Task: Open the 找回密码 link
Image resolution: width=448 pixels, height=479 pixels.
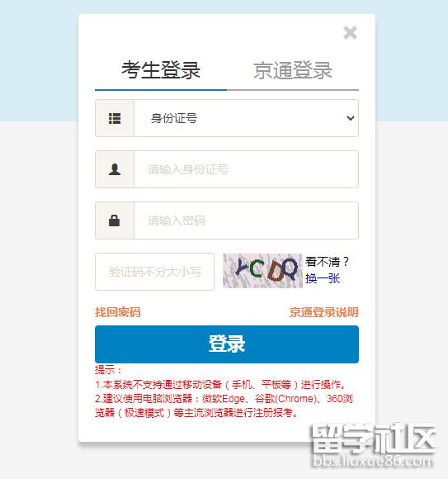Action: (117, 312)
